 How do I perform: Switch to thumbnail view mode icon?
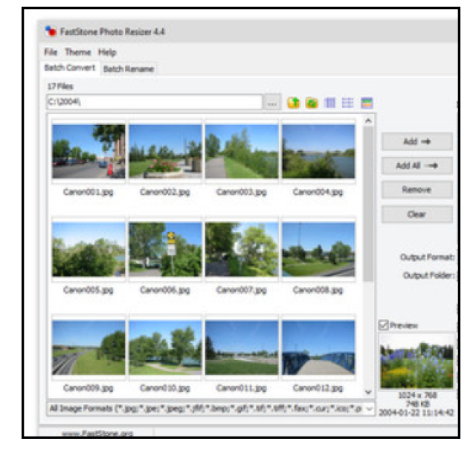pos(330,103)
